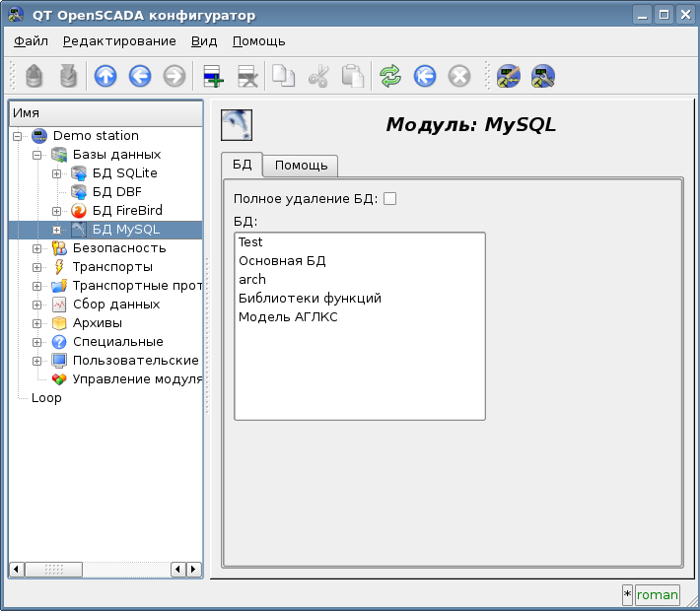700x612 pixels.
Task: Open the Помощь menu in menu bar
Action: [x=259, y=41]
